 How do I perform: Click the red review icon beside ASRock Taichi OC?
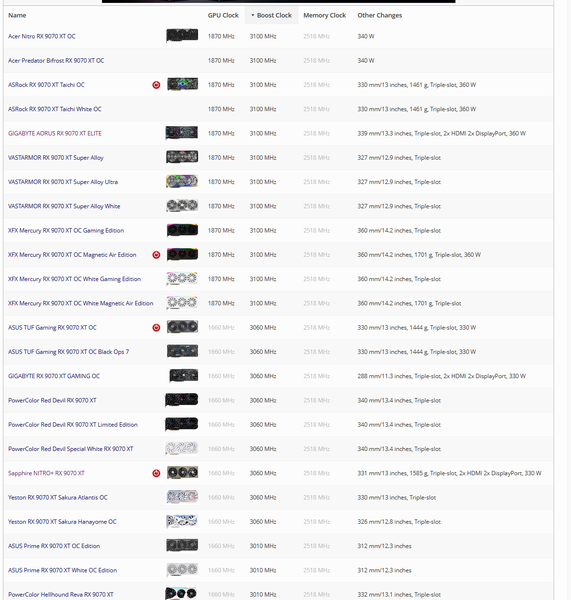[156, 85]
